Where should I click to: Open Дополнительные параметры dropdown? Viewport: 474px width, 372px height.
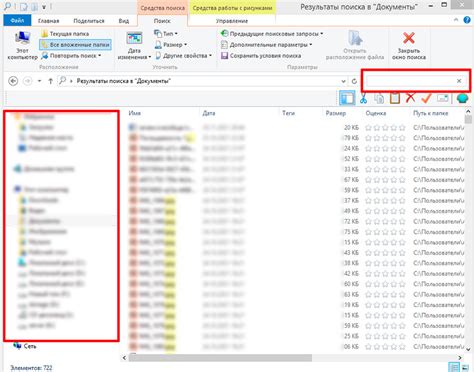pyautogui.click(x=267, y=44)
